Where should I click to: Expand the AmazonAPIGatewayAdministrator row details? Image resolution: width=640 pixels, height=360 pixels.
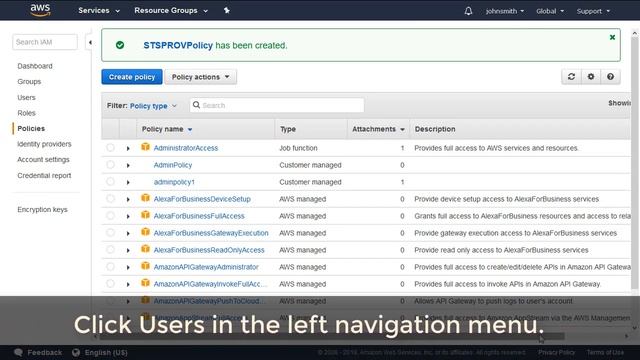click(x=128, y=267)
